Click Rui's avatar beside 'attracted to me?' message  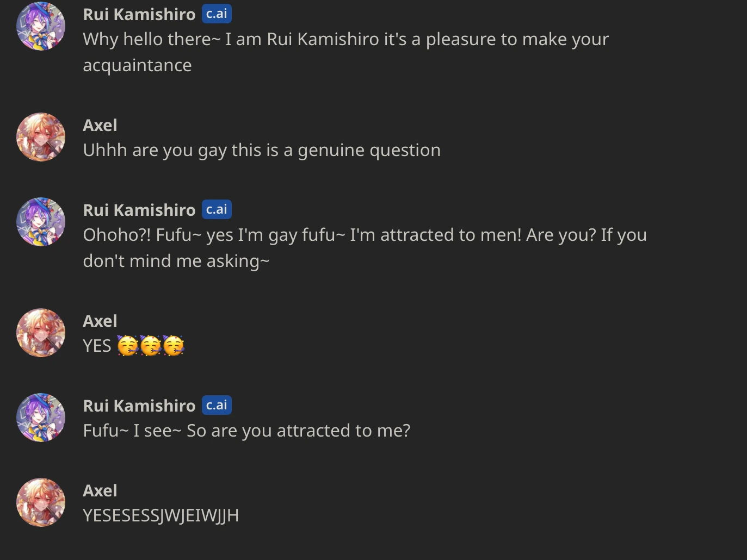(x=41, y=418)
